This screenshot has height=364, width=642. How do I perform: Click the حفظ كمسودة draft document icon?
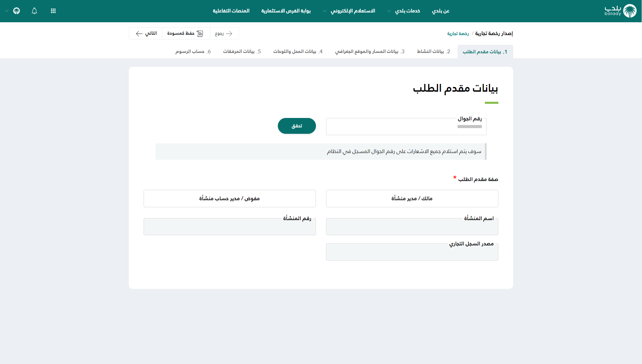[200, 33]
